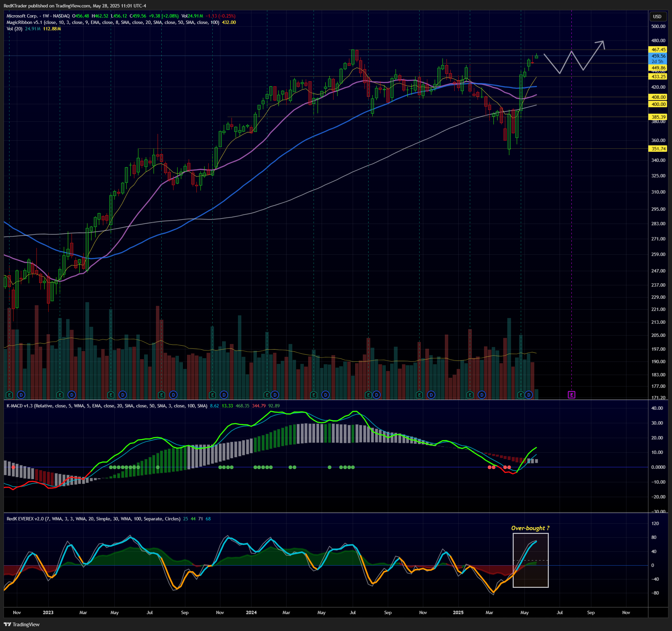Click the 385.39 yellow price label
The width and height of the screenshot is (672, 631).
pos(658,117)
